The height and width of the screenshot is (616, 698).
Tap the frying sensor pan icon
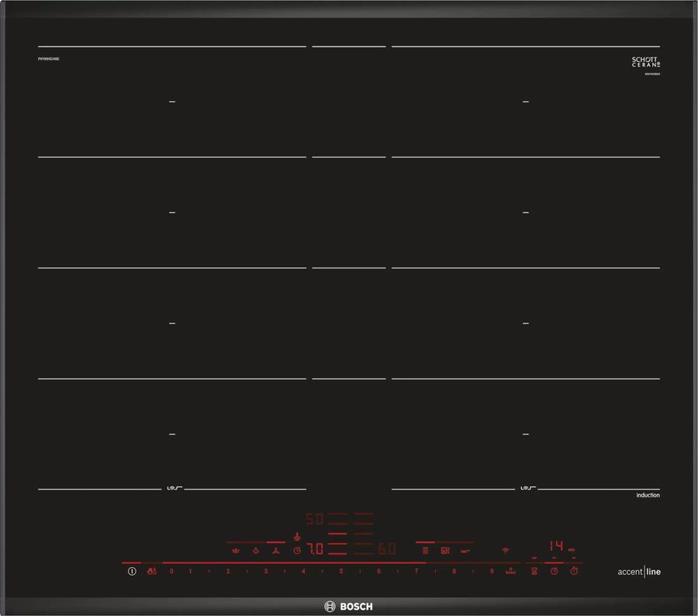(465, 551)
